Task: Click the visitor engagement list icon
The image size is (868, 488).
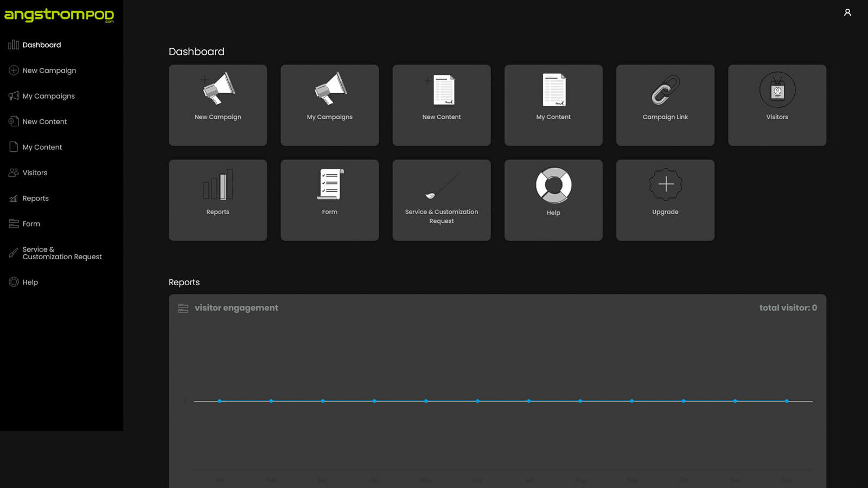Action: click(183, 308)
